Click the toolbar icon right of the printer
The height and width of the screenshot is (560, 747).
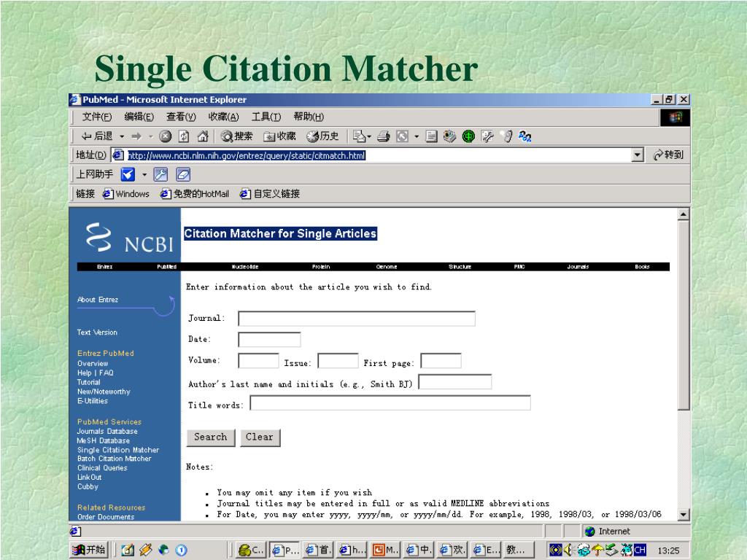tap(403, 136)
